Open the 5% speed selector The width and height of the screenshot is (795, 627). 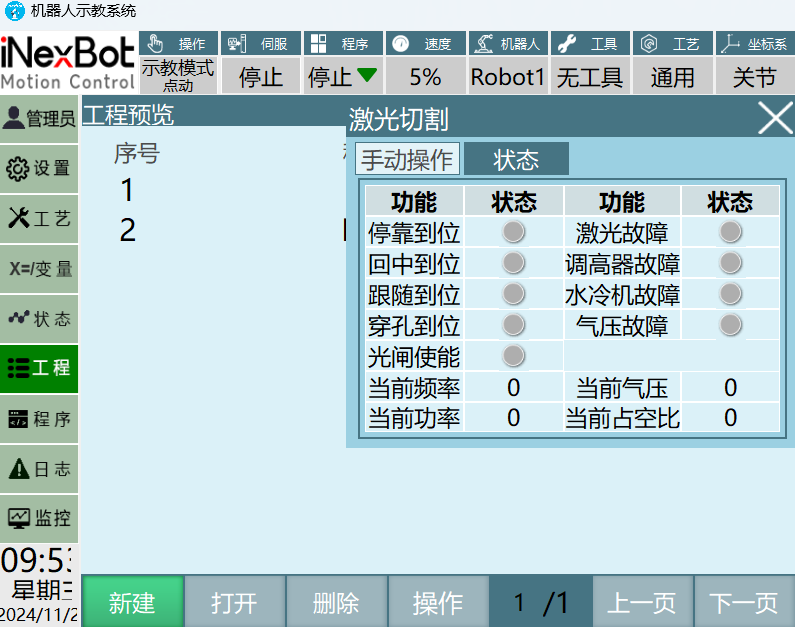[x=425, y=77]
